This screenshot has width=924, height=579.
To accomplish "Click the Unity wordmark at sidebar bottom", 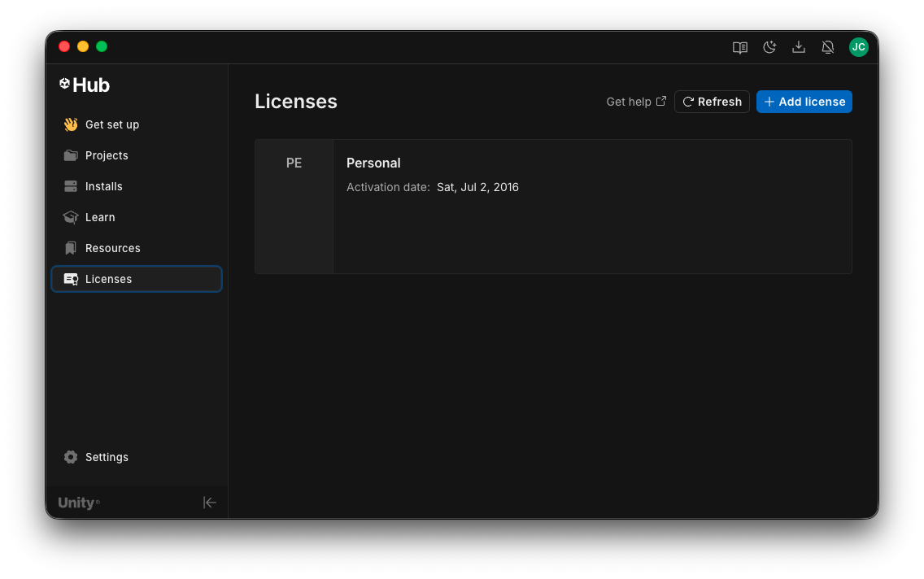I will point(78,503).
